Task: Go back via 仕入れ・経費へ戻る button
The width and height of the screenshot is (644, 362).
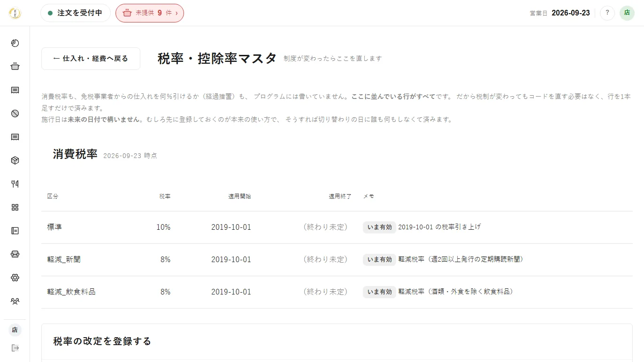Action: click(91, 59)
